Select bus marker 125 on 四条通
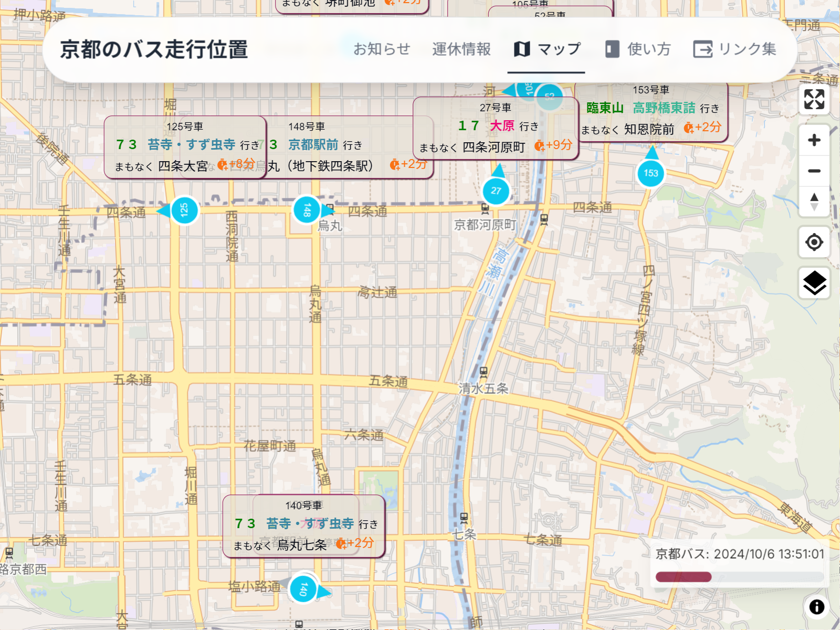840x630 pixels. [184, 211]
